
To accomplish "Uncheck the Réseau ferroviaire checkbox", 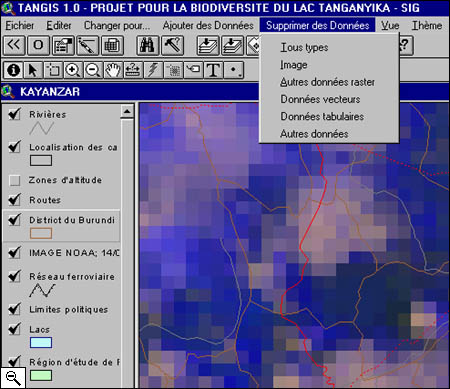I will 14,276.
